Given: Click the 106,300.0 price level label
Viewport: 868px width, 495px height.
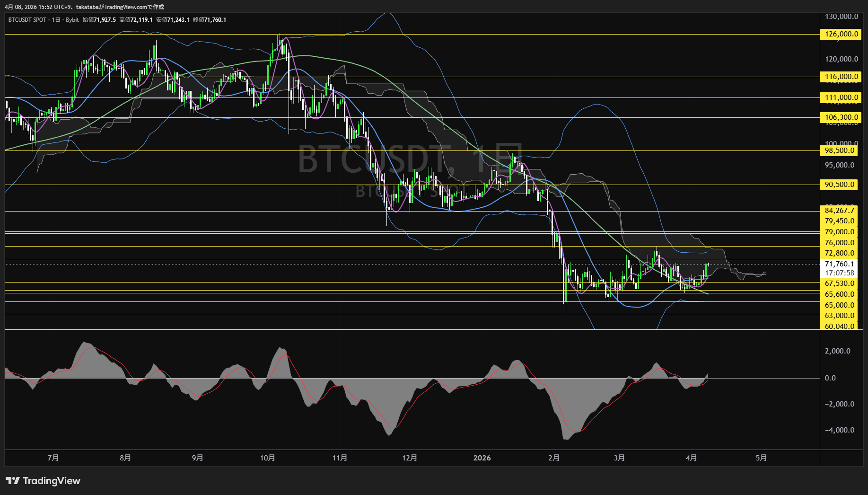Looking at the screenshot, I should (x=840, y=117).
